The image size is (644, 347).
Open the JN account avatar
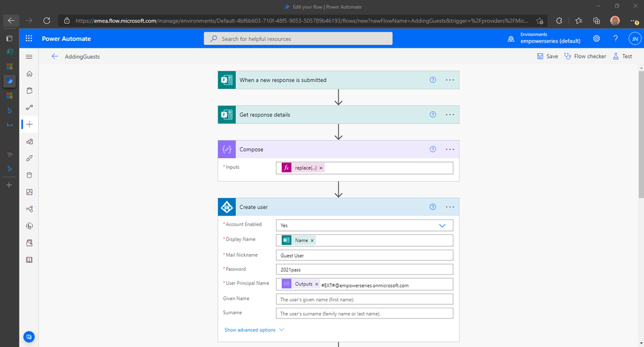pos(634,39)
